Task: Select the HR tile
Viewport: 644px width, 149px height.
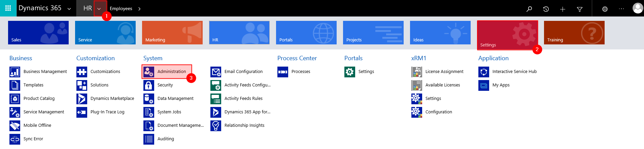Action: tap(239, 33)
